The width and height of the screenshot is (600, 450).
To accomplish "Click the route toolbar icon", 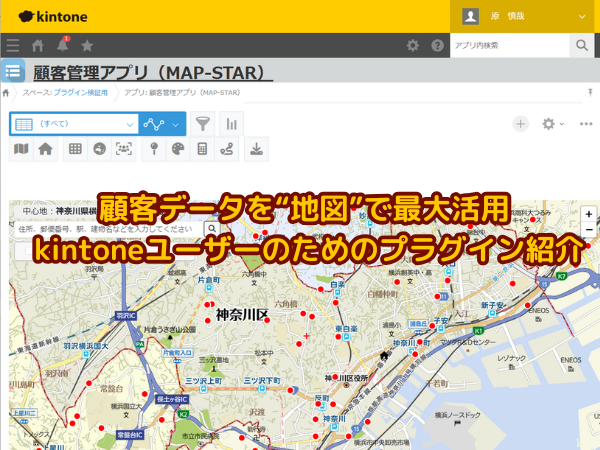I will tap(227, 149).
